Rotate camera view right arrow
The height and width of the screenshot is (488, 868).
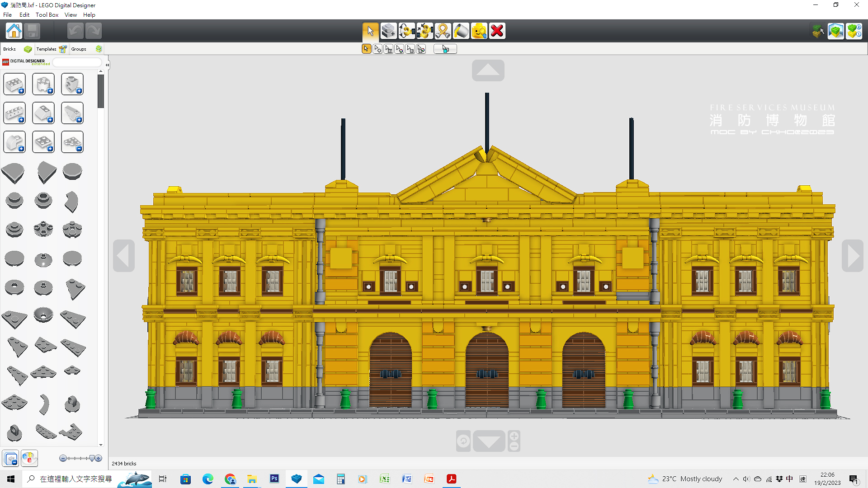[852, 256]
